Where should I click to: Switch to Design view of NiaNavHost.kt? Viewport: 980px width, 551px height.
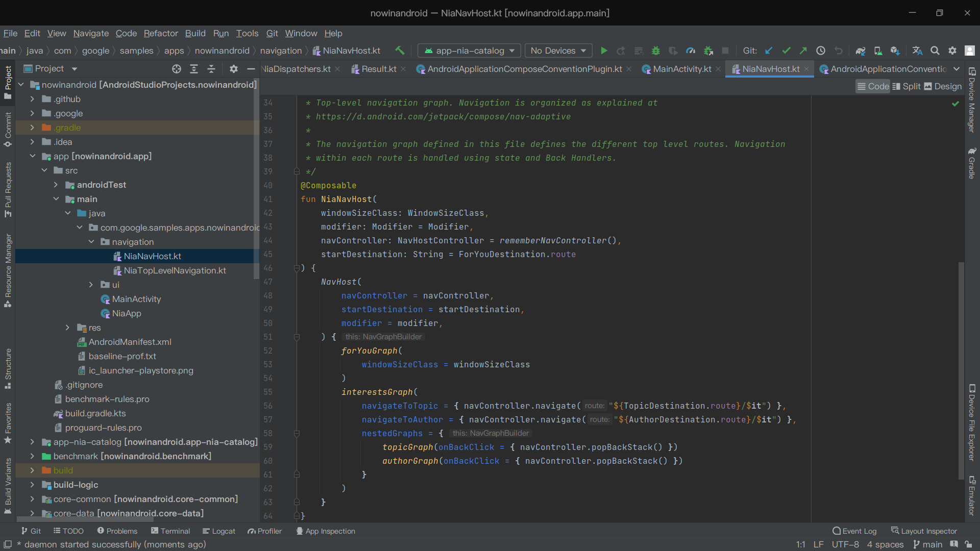pos(943,86)
